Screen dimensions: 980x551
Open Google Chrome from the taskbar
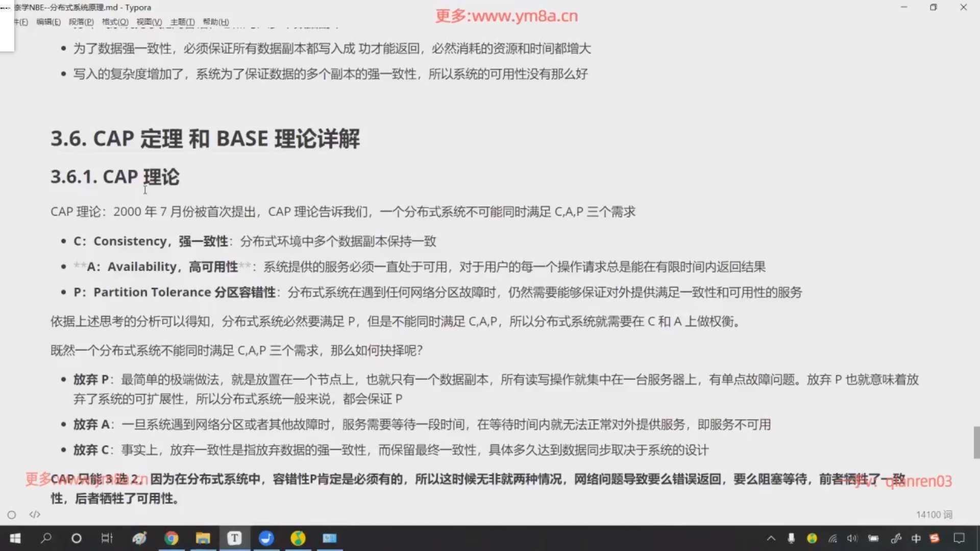point(171,538)
